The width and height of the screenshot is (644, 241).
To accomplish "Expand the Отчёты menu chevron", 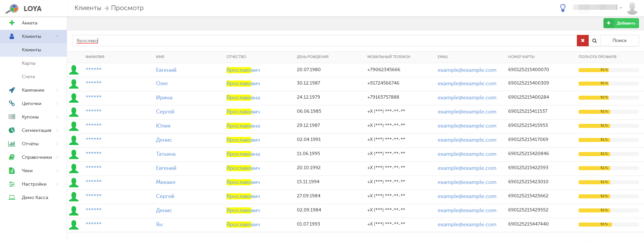I will [57, 144].
